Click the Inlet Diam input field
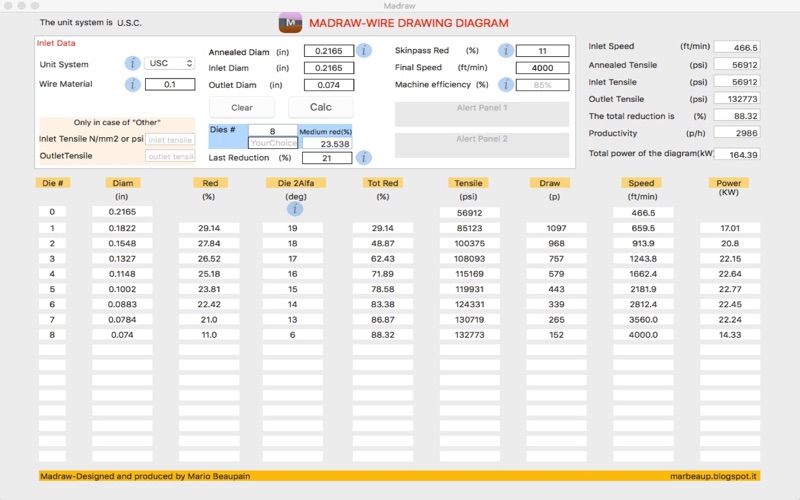Screen dimensions: 800x500 329,68
